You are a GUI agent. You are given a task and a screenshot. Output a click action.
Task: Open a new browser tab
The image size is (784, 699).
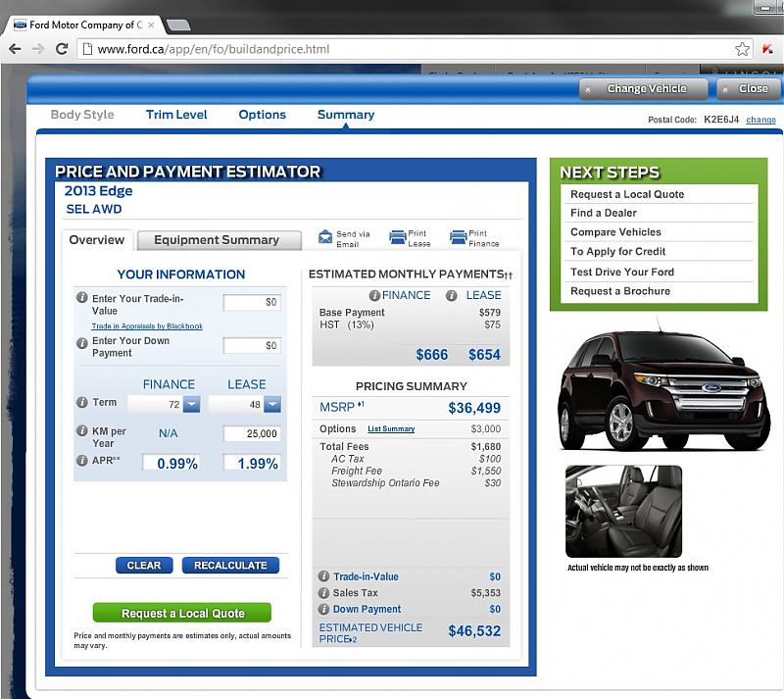178,25
